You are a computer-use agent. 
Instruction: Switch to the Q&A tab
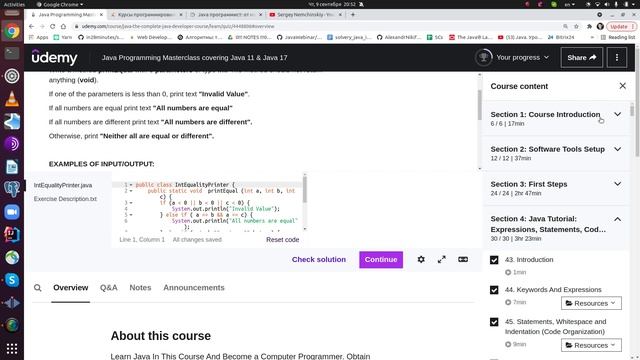tap(109, 288)
